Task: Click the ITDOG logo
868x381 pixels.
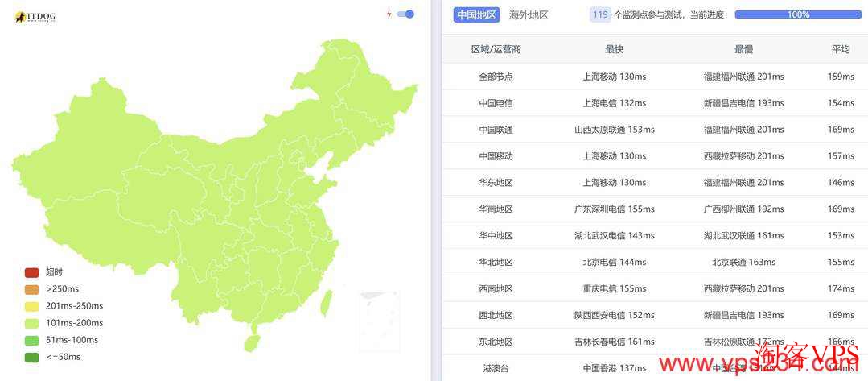Action: click(x=35, y=18)
